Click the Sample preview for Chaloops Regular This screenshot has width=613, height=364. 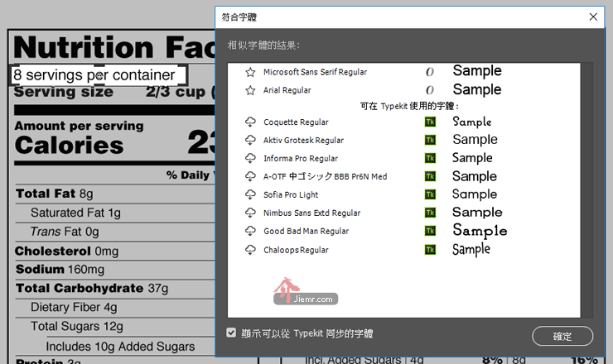click(471, 250)
